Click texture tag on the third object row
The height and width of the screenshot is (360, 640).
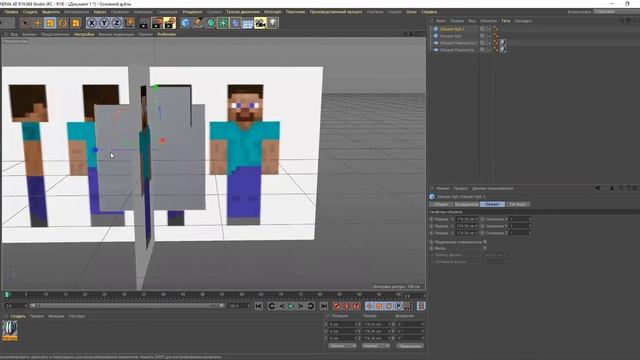tap(503, 43)
